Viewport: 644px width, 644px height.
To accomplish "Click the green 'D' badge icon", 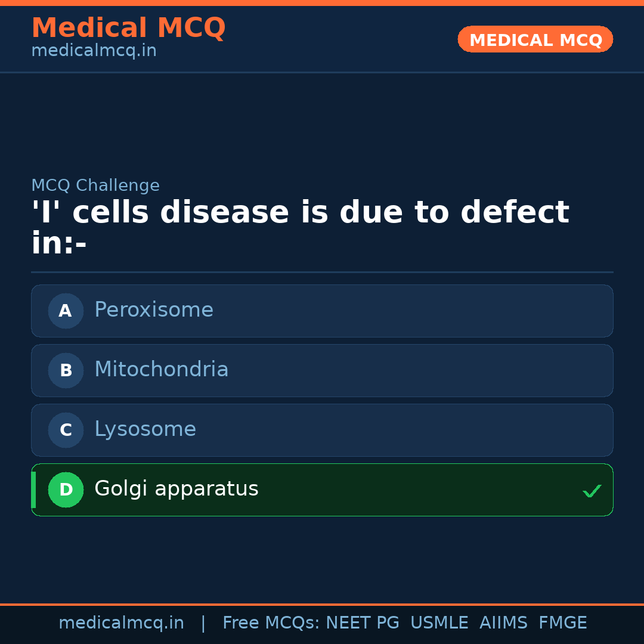I will tap(66, 490).
